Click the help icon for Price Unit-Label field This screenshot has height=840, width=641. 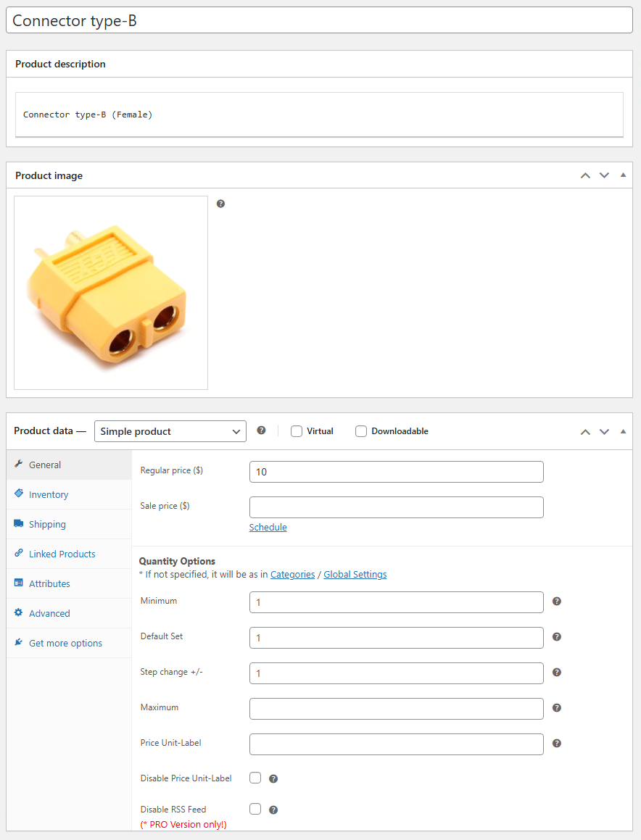click(557, 744)
